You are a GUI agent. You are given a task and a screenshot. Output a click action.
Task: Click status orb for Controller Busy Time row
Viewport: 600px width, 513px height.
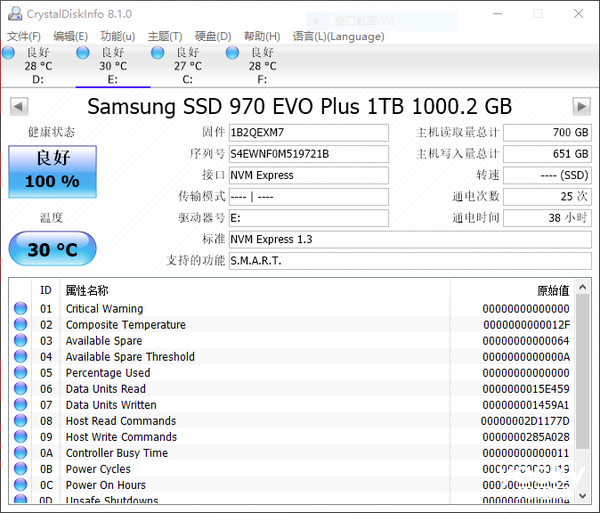(21, 453)
